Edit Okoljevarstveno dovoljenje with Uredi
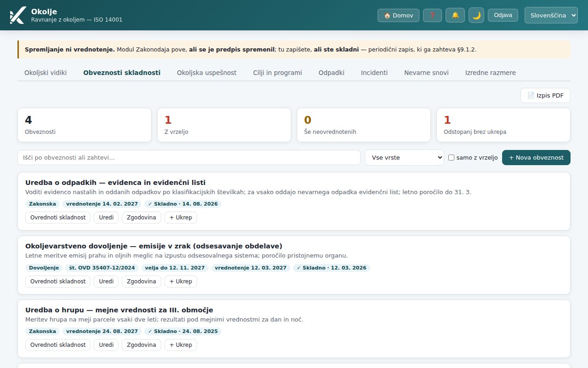The width and height of the screenshot is (588, 368). (106, 282)
